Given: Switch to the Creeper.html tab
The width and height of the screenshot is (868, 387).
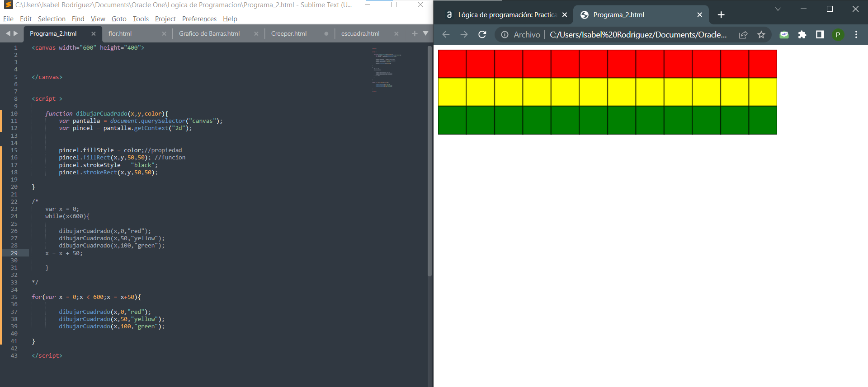Looking at the screenshot, I should click(x=289, y=34).
